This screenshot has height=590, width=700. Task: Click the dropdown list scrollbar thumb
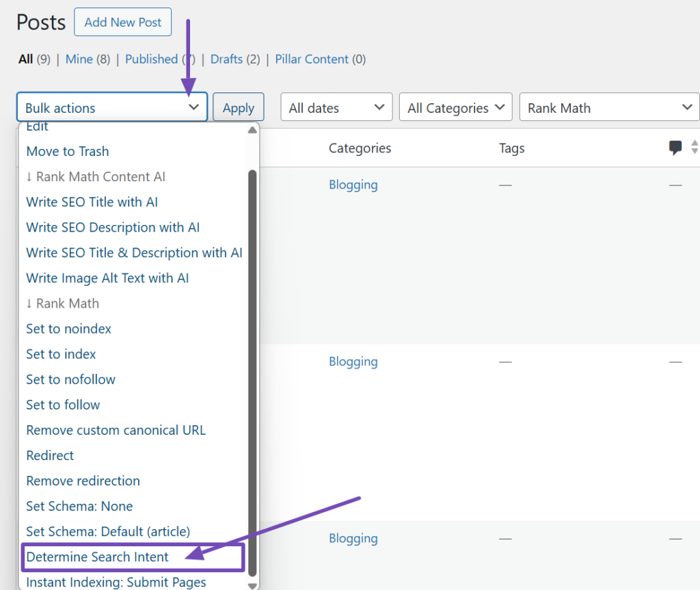point(252,373)
